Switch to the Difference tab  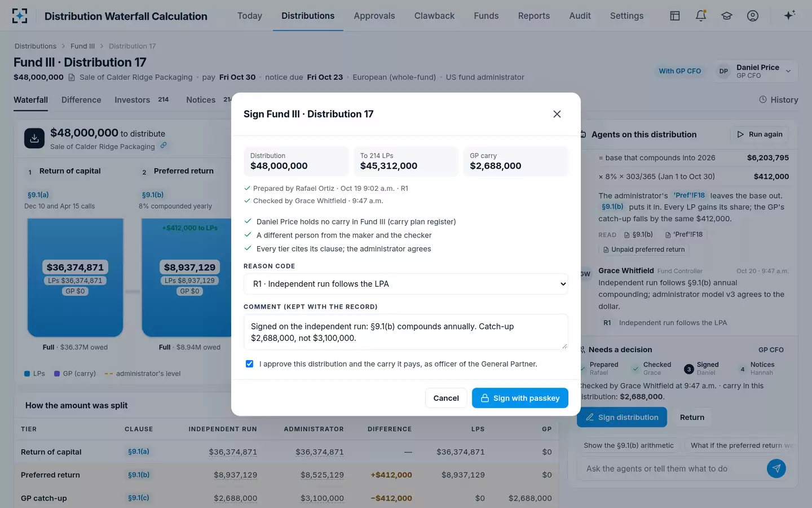[x=81, y=100]
